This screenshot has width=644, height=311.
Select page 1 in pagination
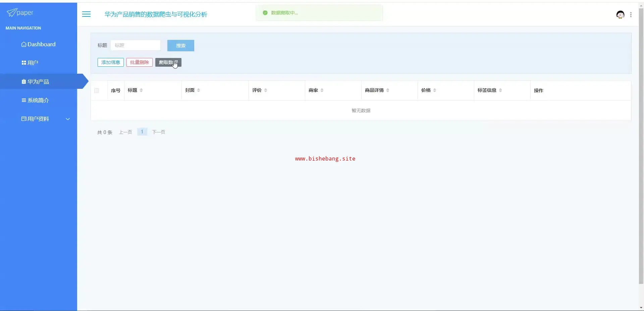[x=142, y=132]
